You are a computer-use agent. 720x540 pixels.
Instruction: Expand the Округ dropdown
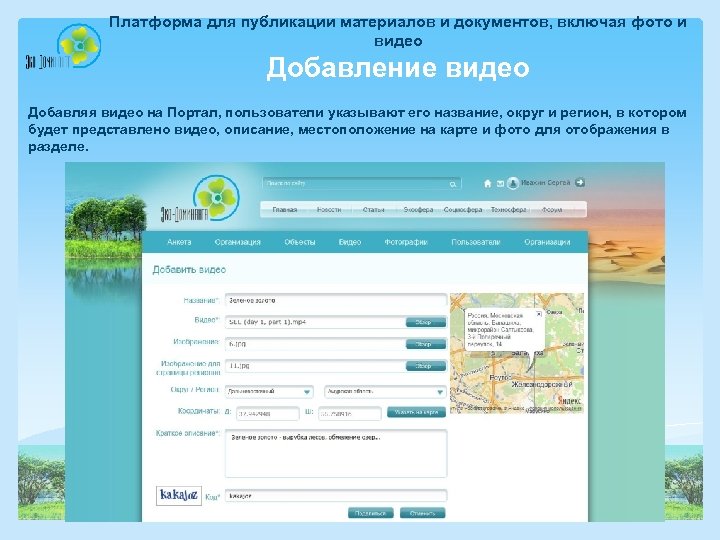pos(269,392)
